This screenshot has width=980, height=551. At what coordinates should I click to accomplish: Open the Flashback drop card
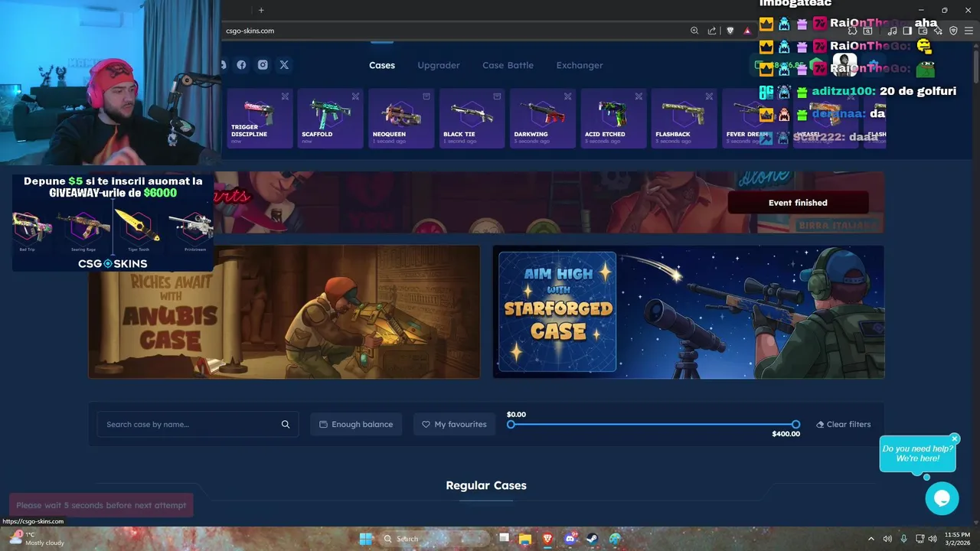point(684,118)
